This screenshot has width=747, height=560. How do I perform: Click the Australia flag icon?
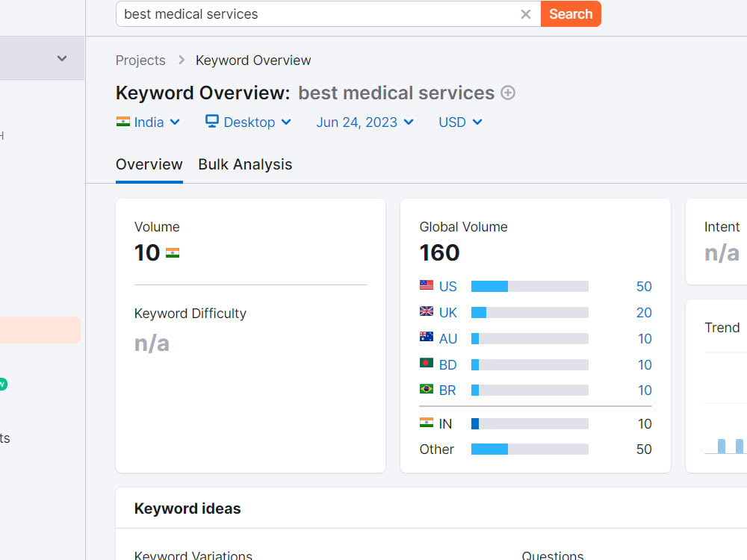tap(427, 337)
